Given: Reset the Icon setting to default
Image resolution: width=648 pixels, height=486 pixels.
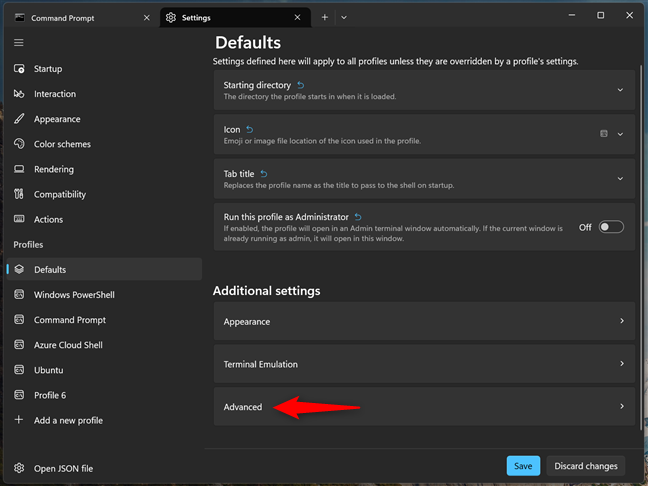Looking at the screenshot, I should (250, 130).
